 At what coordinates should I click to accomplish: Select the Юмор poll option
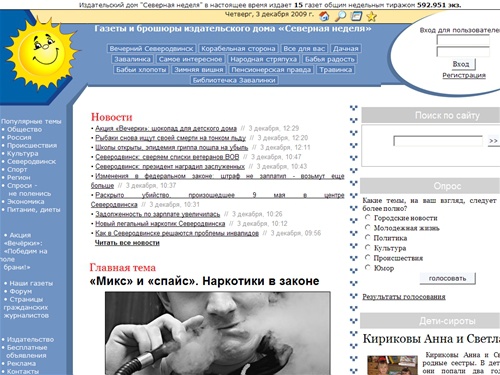click(x=368, y=267)
